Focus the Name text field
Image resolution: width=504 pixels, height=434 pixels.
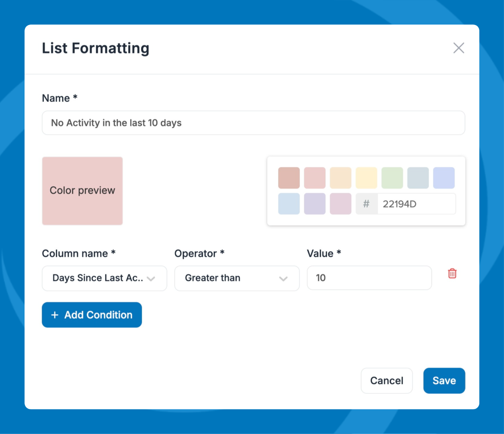pos(253,123)
